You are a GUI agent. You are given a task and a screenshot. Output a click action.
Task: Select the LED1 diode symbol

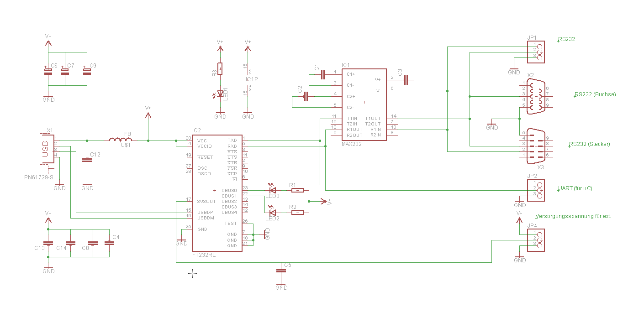[220, 94]
